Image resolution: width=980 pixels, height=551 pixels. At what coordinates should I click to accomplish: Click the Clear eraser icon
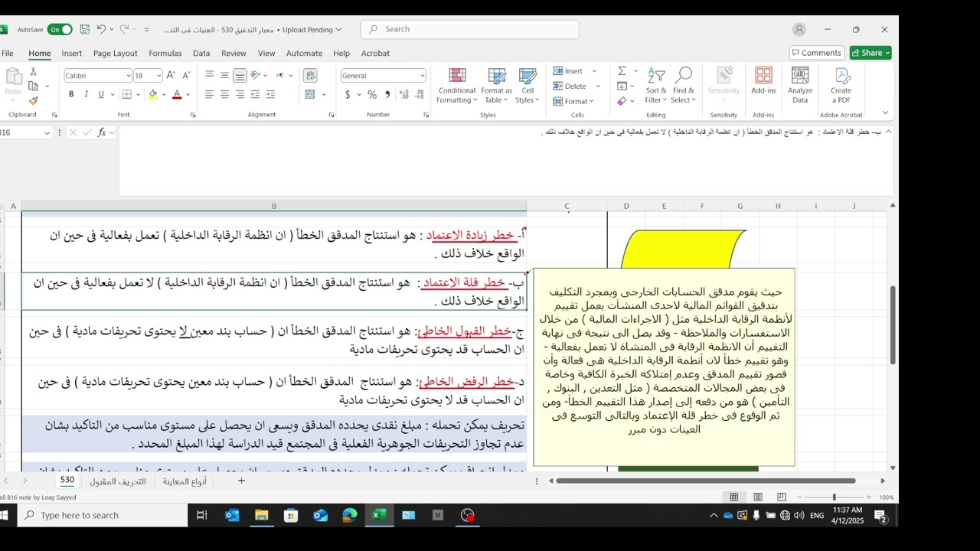[622, 100]
